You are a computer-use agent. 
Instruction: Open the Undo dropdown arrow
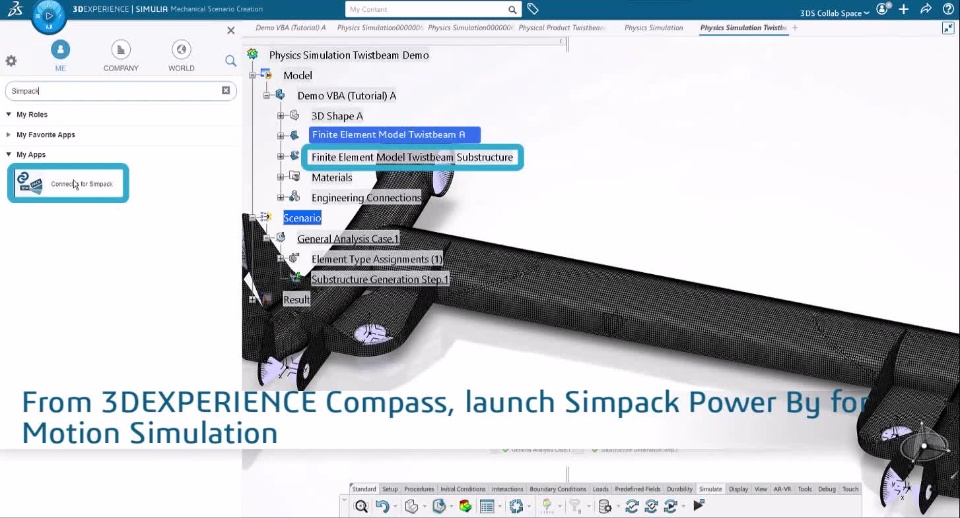[x=395, y=507]
